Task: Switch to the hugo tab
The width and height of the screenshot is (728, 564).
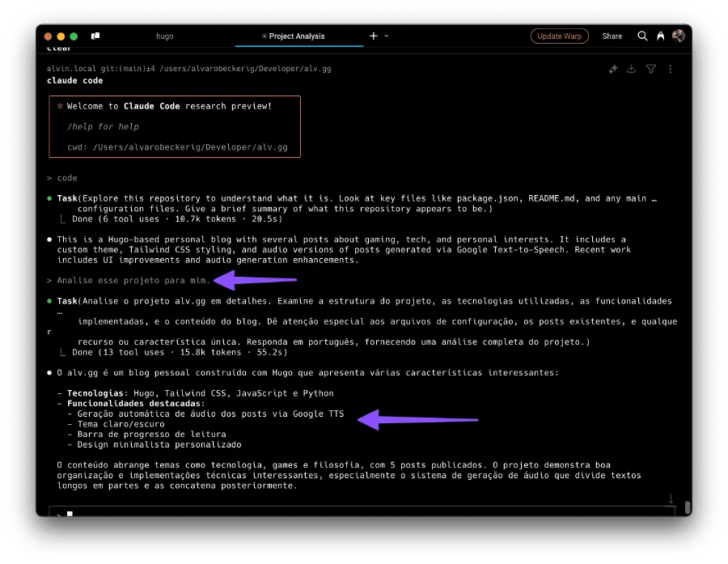Action: click(165, 36)
